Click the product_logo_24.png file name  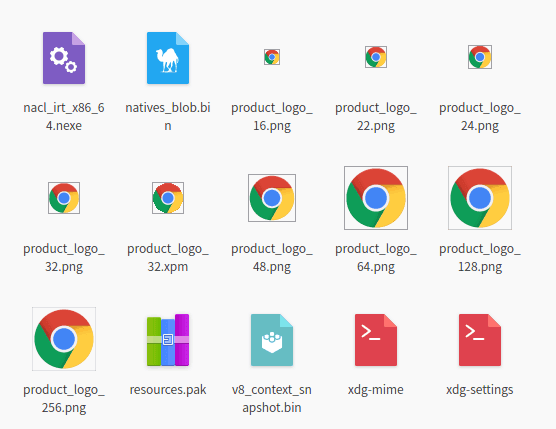tap(480, 117)
